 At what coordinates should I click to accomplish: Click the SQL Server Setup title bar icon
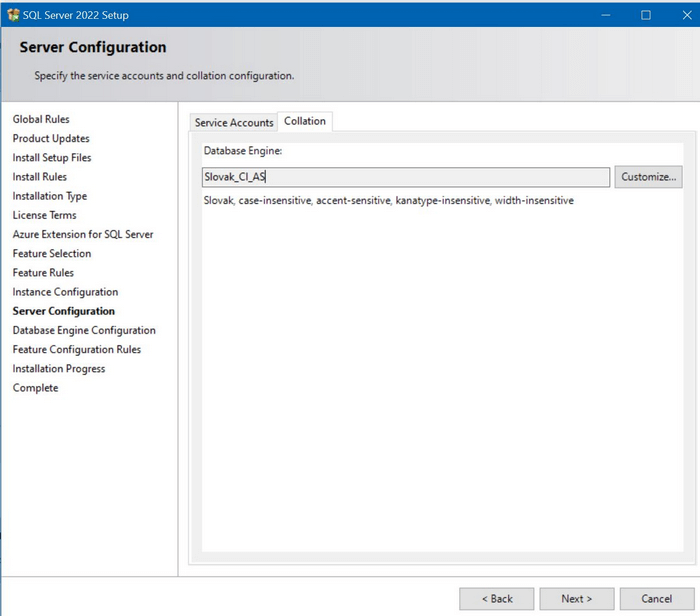(x=13, y=15)
